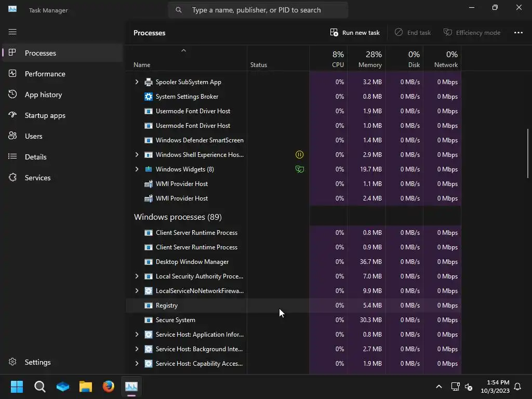
Task: Show hidden system tray icons
Action: pos(438,387)
